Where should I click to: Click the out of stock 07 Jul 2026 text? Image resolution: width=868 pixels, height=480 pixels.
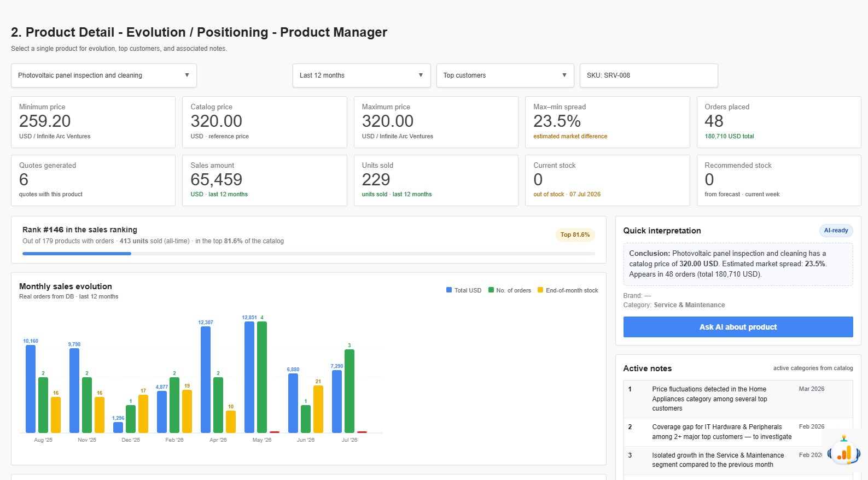(567, 194)
